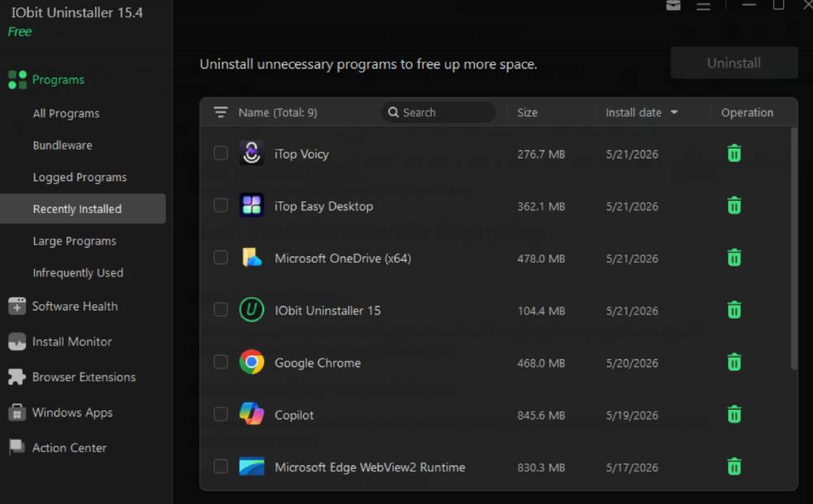Click the Operation column header
The image size is (813, 504).
(747, 112)
